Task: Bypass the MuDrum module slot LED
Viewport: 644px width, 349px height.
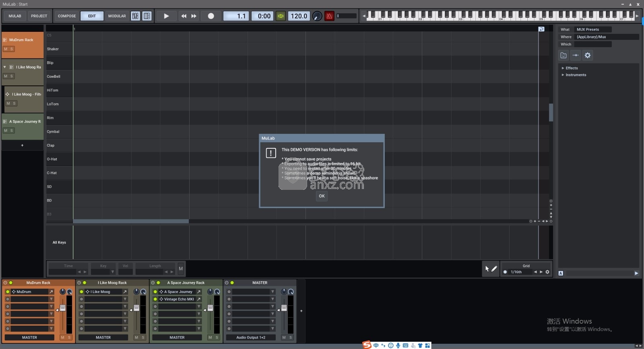Action: click(8, 292)
